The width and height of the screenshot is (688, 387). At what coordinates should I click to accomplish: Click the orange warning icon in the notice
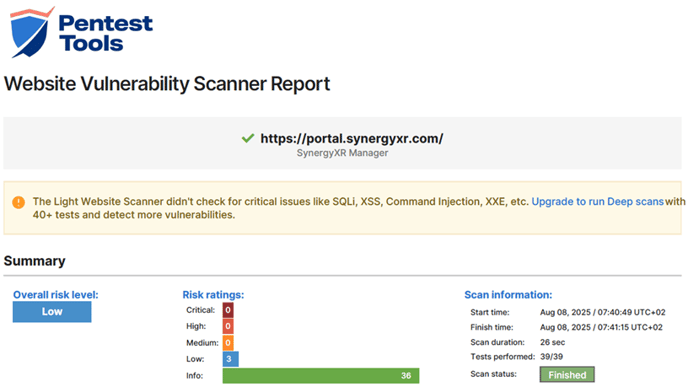coord(18,202)
